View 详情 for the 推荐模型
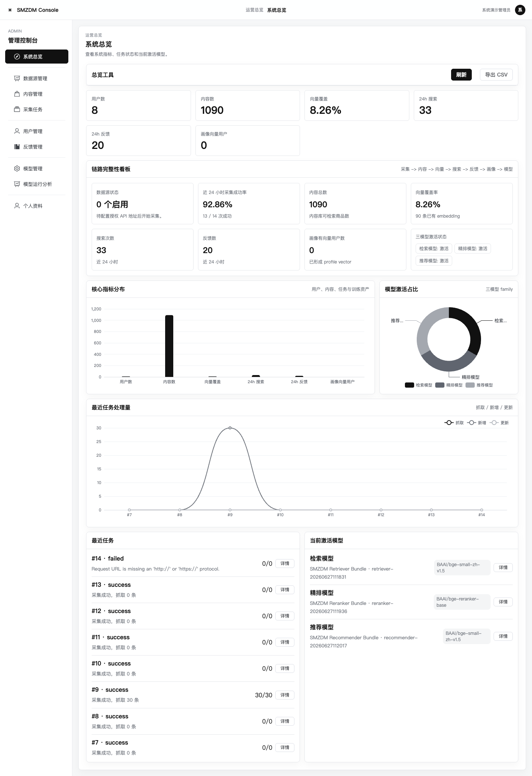 click(503, 636)
